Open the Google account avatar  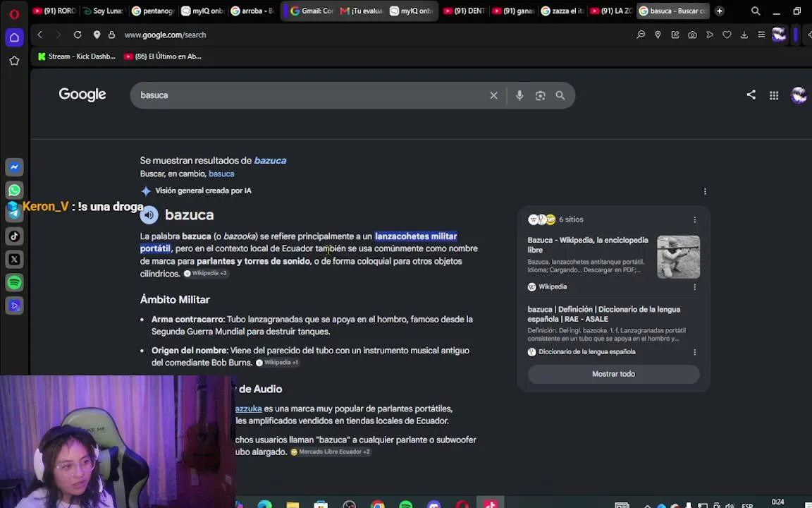tap(799, 95)
